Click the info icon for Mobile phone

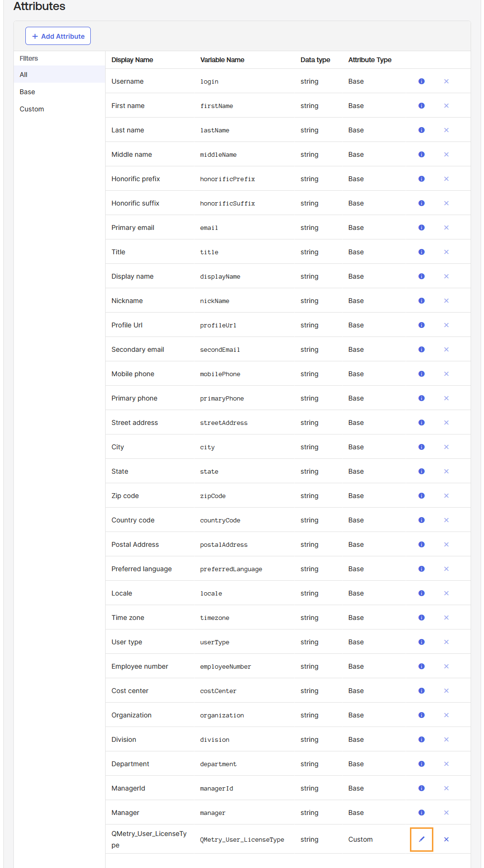(x=421, y=374)
